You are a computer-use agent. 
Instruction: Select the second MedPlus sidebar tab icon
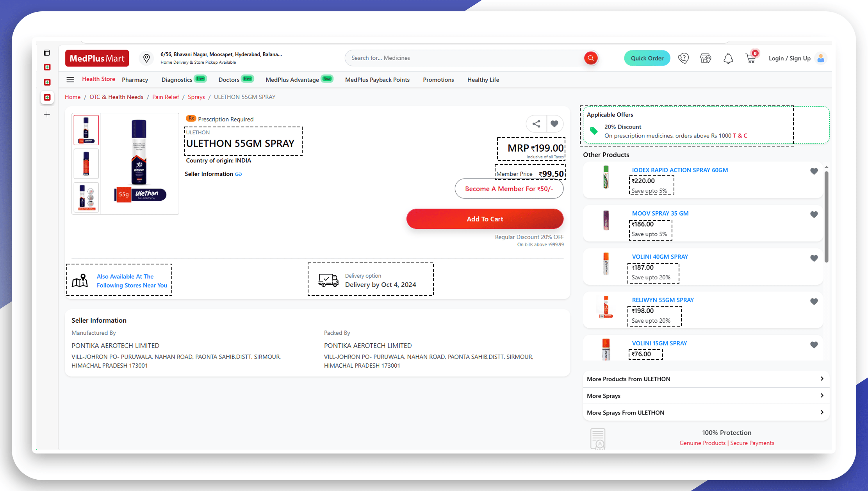(47, 82)
